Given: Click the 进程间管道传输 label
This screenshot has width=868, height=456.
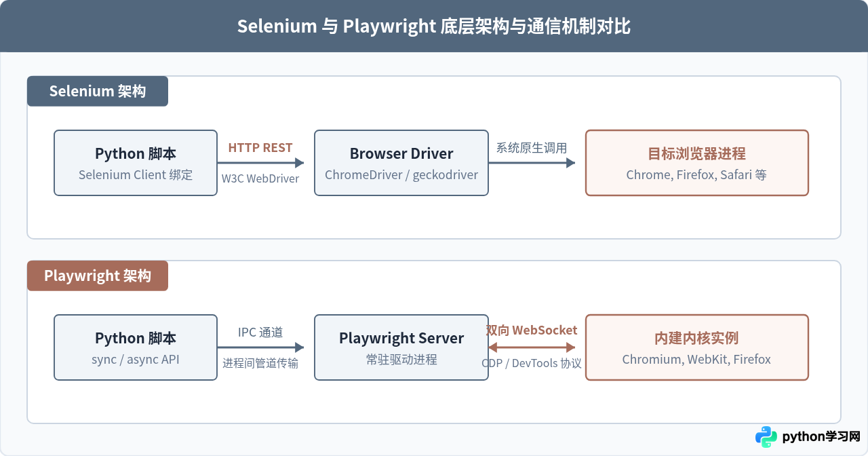Looking at the screenshot, I should (x=260, y=363).
